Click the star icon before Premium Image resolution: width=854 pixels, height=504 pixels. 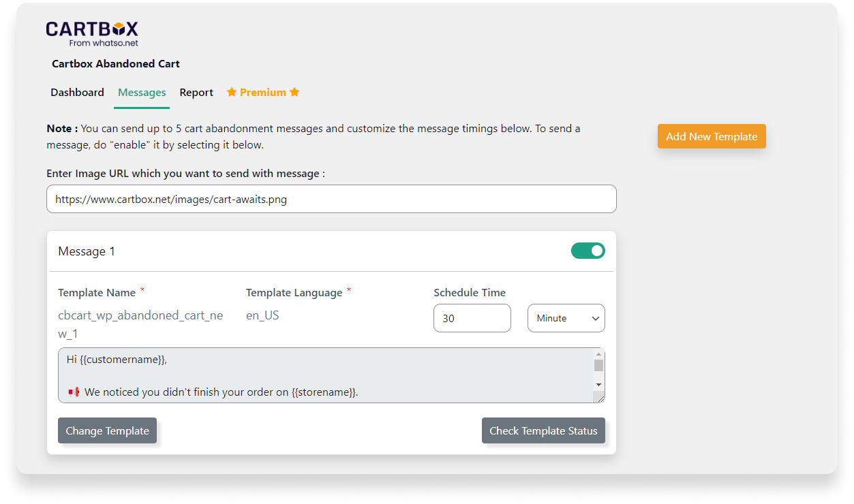click(232, 92)
